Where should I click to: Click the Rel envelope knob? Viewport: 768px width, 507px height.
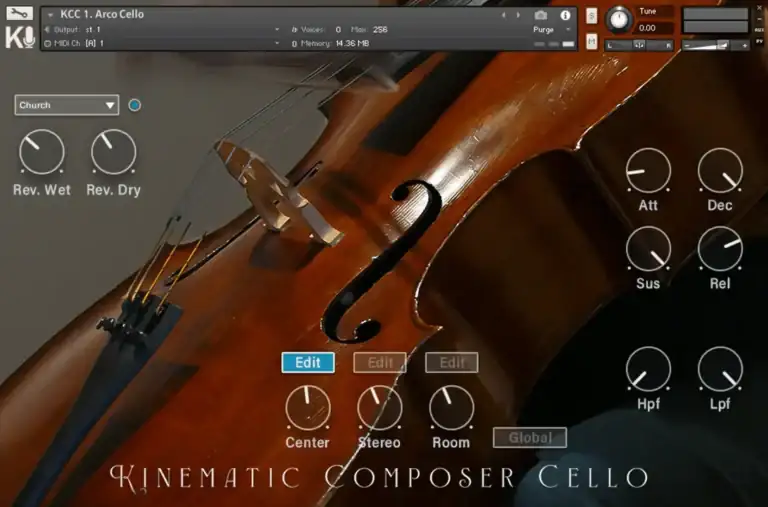coord(720,249)
